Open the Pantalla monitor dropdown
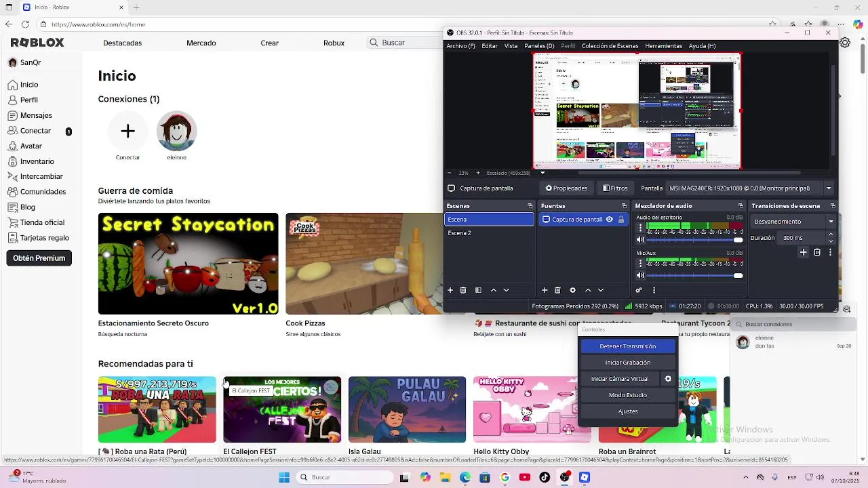The height and width of the screenshot is (488, 868). (x=751, y=188)
